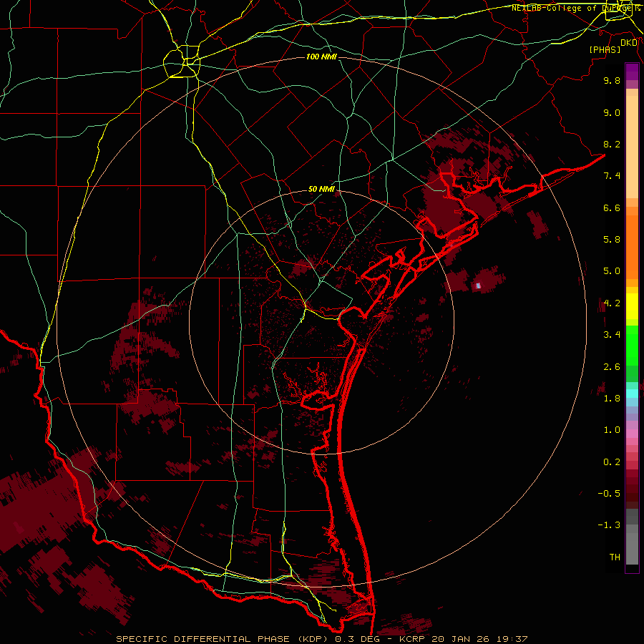This screenshot has height=644, width=644.
Task: Click the -0.5 scale label
Action: [x=609, y=494]
